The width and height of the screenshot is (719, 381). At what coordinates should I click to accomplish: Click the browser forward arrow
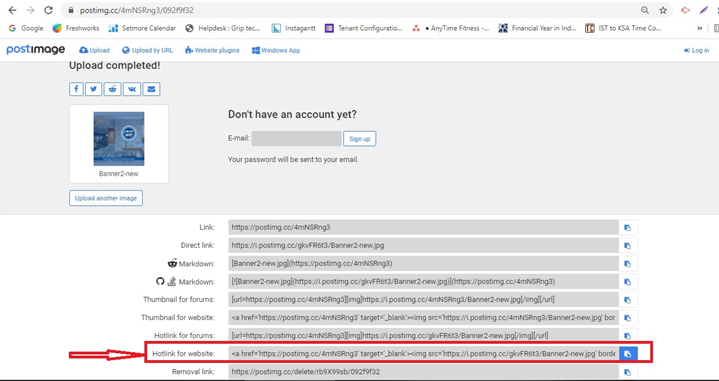[30, 10]
